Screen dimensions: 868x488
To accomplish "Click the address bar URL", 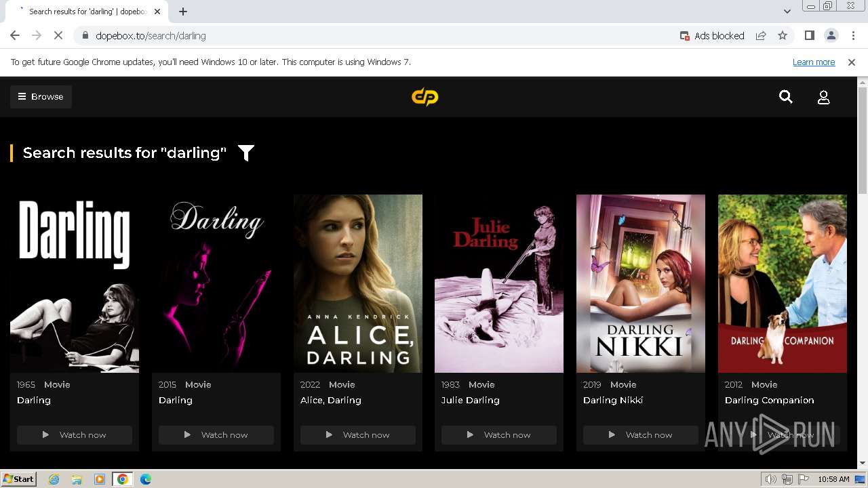I will click(x=151, y=35).
